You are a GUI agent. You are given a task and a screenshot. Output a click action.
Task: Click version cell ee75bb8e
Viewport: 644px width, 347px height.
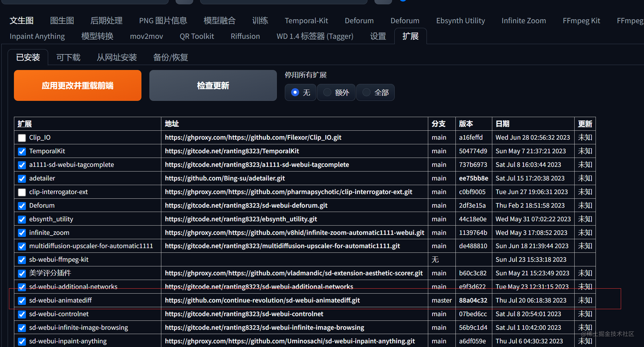pyautogui.click(x=474, y=178)
